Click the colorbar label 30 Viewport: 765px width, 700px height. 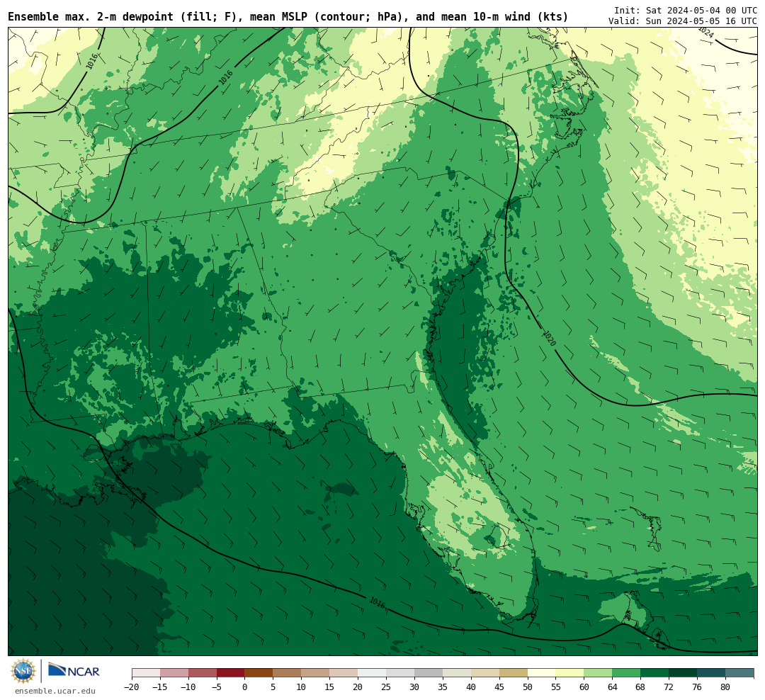click(x=414, y=687)
